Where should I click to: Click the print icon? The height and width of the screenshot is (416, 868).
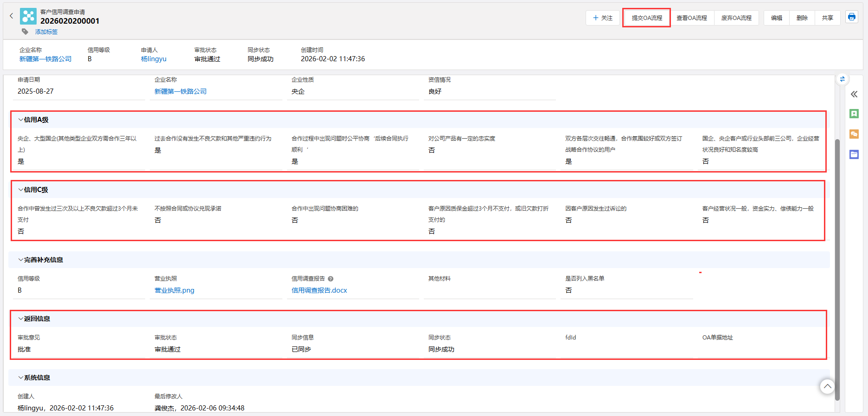tap(851, 17)
